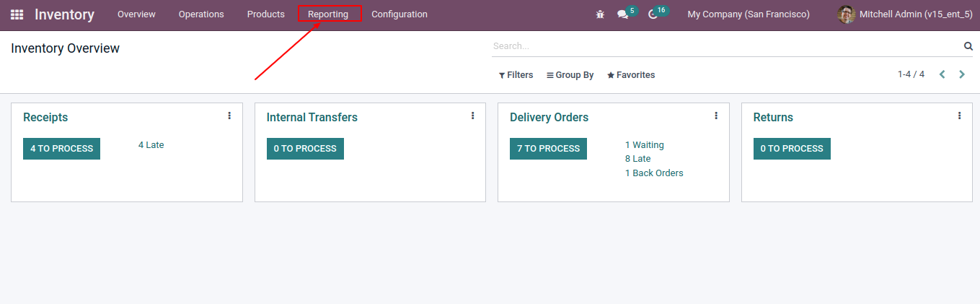The width and height of the screenshot is (980, 304).
Task: Click Mitchell Admin avatar picture
Action: click(847, 14)
